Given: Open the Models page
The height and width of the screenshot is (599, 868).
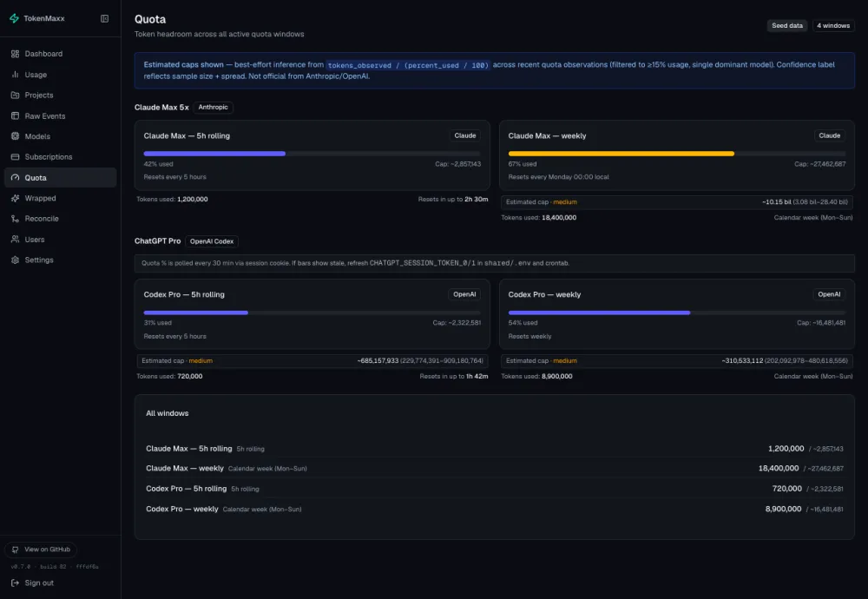Looking at the screenshot, I should (x=61, y=136).
